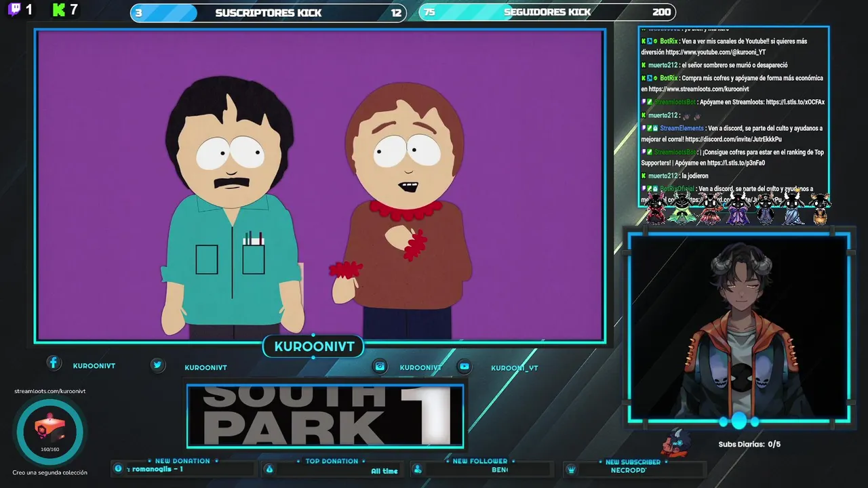Image resolution: width=868 pixels, height=488 pixels.
Task: Click the Twitch logo icon
Action: pos(14,9)
